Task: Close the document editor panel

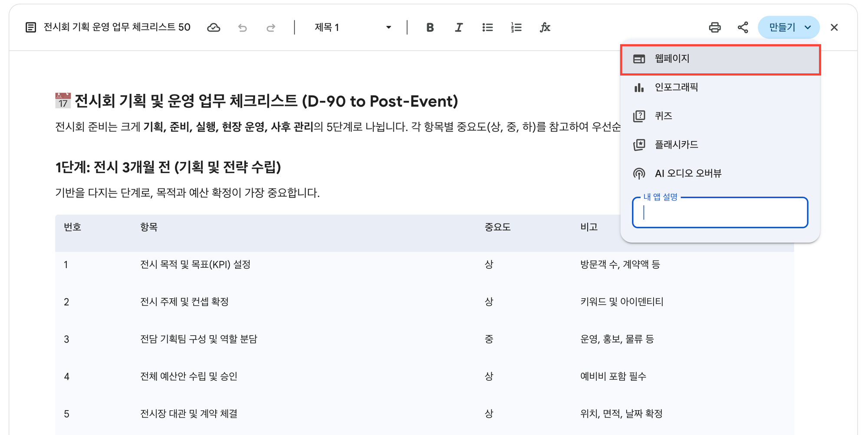Action: tap(834, 28)
